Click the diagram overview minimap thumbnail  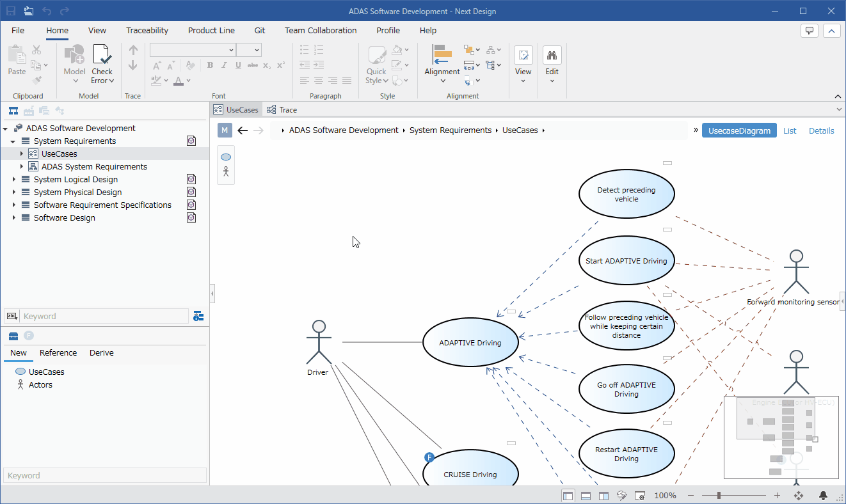[x=781, y=437]
